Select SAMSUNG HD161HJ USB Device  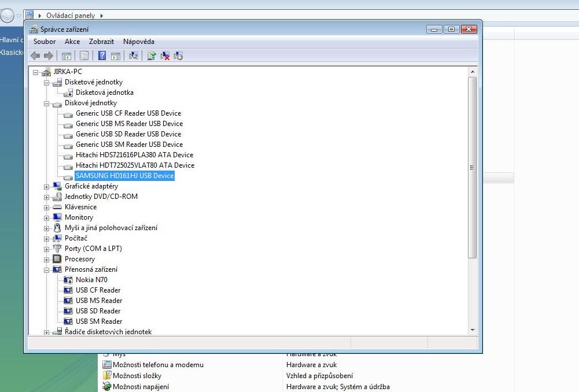pos(125,176)
